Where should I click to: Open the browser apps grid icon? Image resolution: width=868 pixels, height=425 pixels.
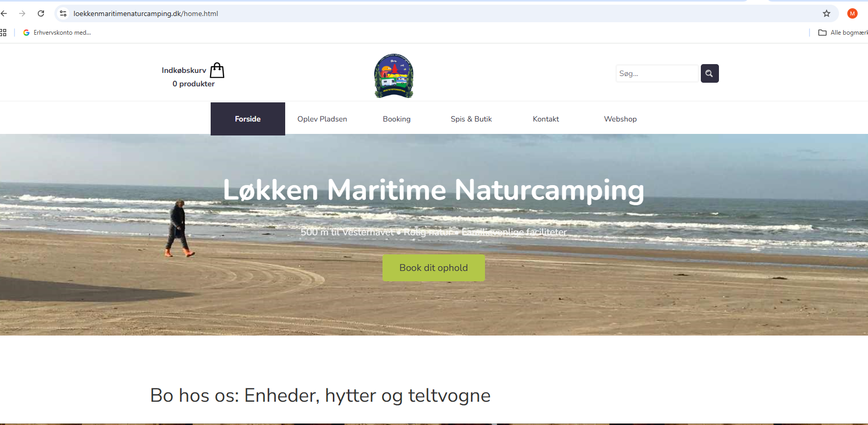tap(3, 33)
